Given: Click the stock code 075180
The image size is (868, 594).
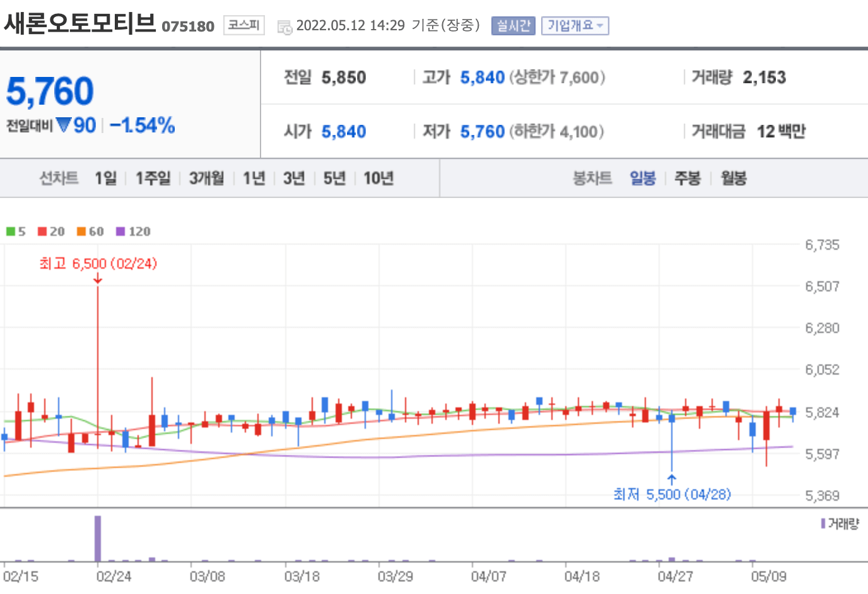Looking at the screenshot, I should (x=188, y=26).
